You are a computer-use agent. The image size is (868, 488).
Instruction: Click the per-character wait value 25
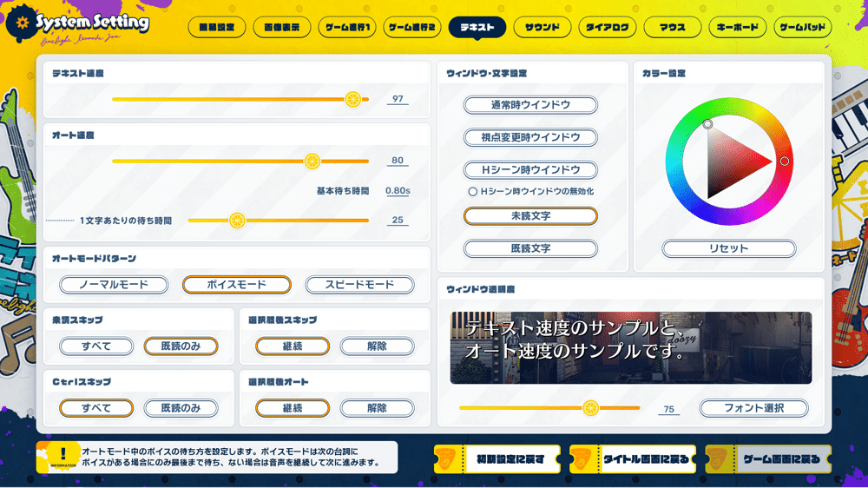pos(398,220)
